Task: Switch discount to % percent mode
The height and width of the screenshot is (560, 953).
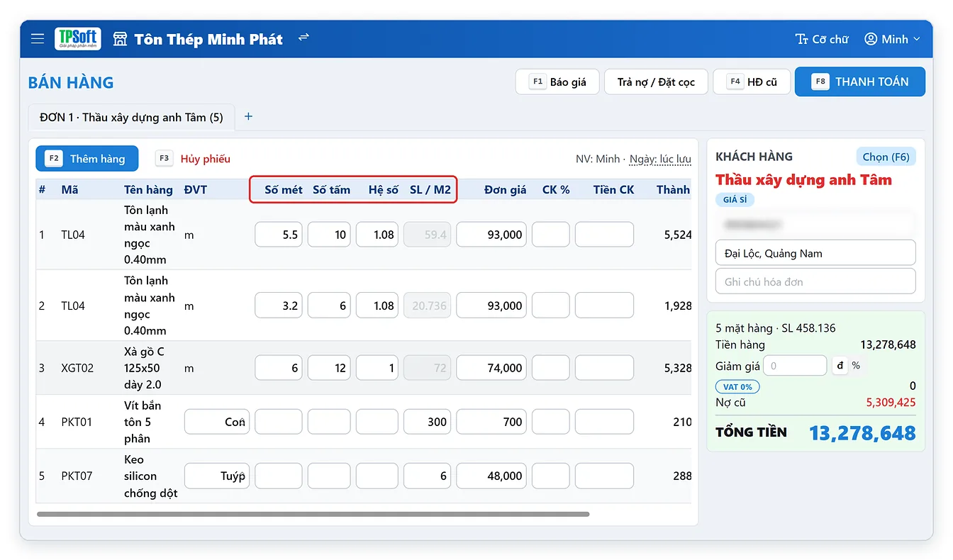Action: (x=856, y=366)
